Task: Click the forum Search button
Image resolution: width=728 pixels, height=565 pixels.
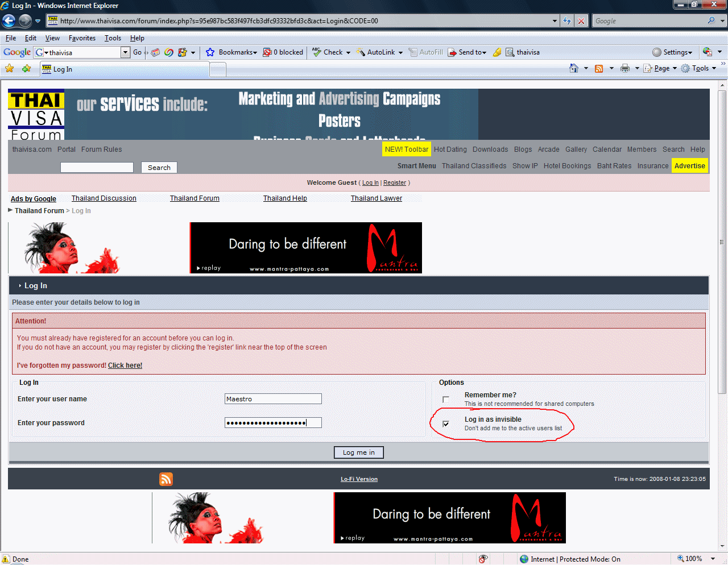Action: (159, 168)
